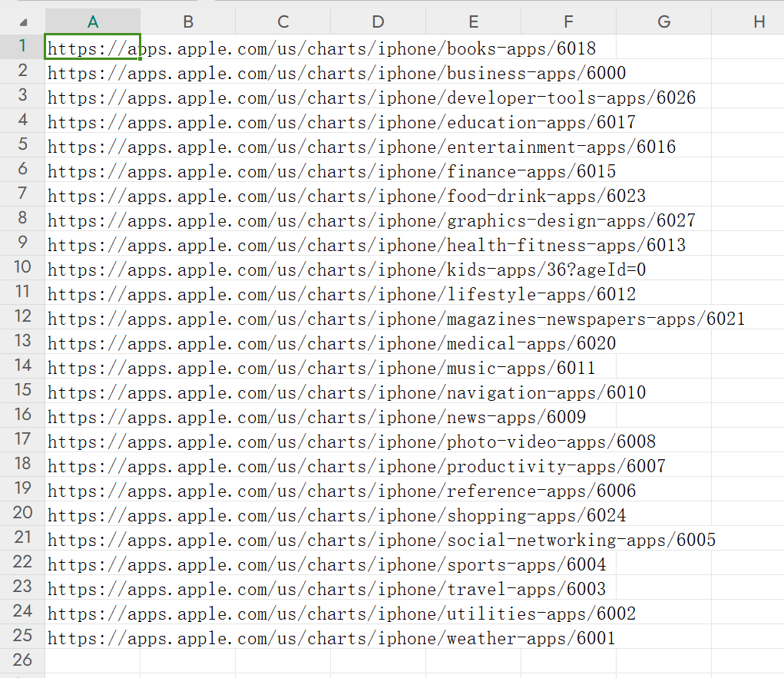The height and width of the screenshot is (678, 784).
Task: Select column D header
Action: [x=378, y=21]
